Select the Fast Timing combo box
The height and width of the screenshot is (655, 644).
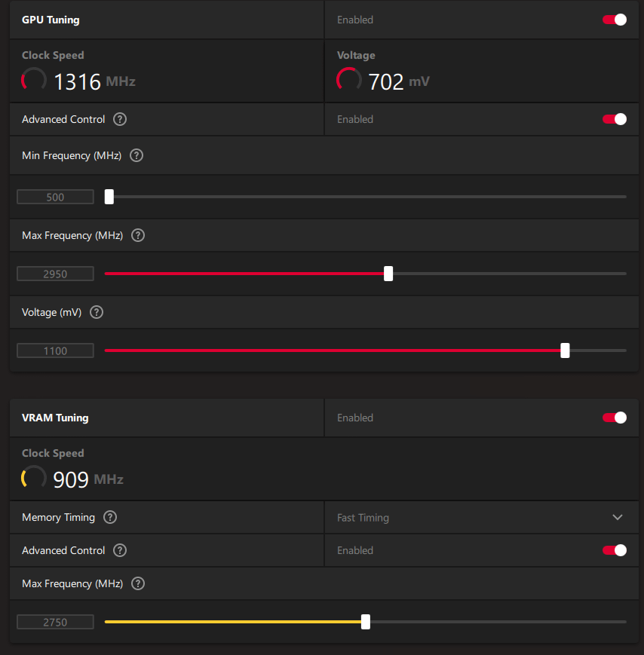(481, 518)
